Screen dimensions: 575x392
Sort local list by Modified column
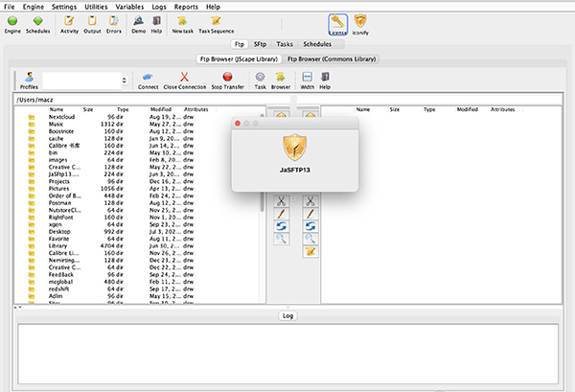[x=161, y=109]
